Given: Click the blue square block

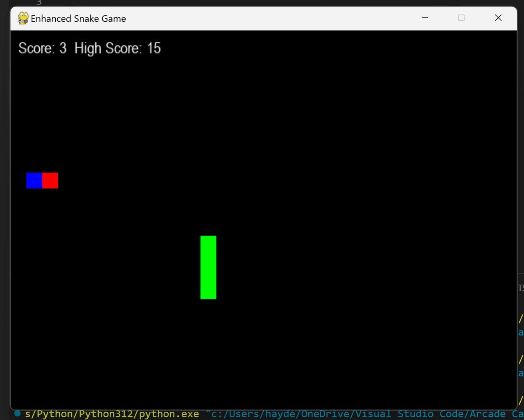Looking at the screenshot, I should (34, 180).
